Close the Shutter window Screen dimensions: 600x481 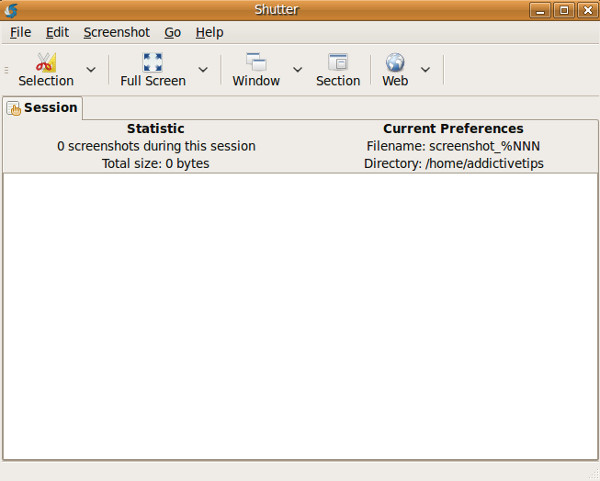[587, 10]
